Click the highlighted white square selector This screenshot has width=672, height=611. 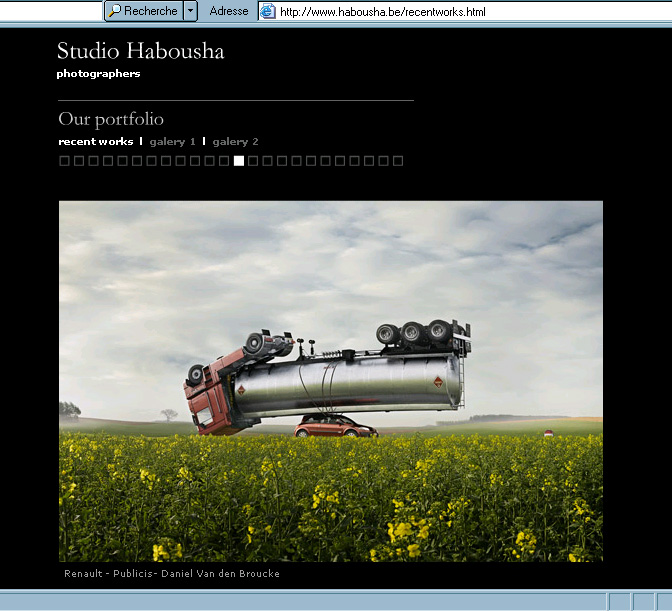coord(239,161)
